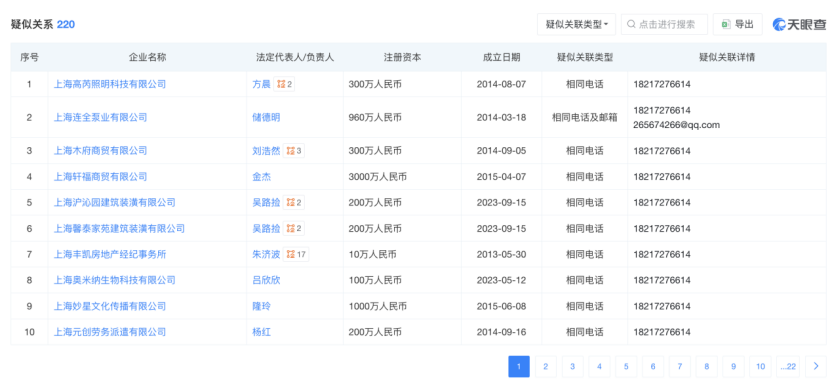Go to page 8 of results
Viewport: 832px width, 380px height.
point(707,366)
